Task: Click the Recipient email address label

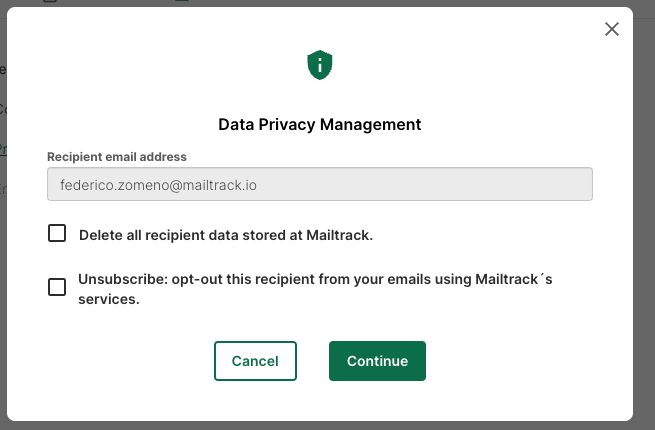Action: 116,157
